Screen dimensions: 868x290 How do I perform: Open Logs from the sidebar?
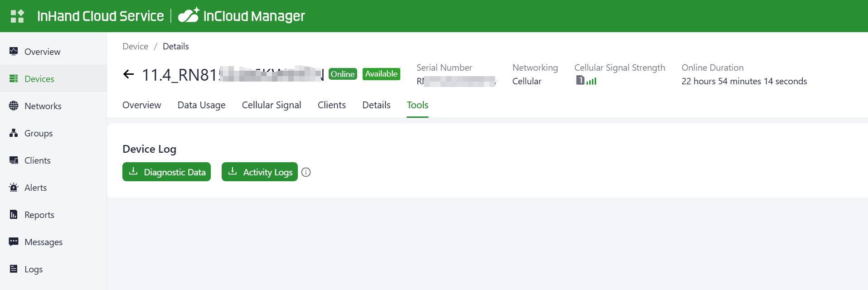click(33, 269)
